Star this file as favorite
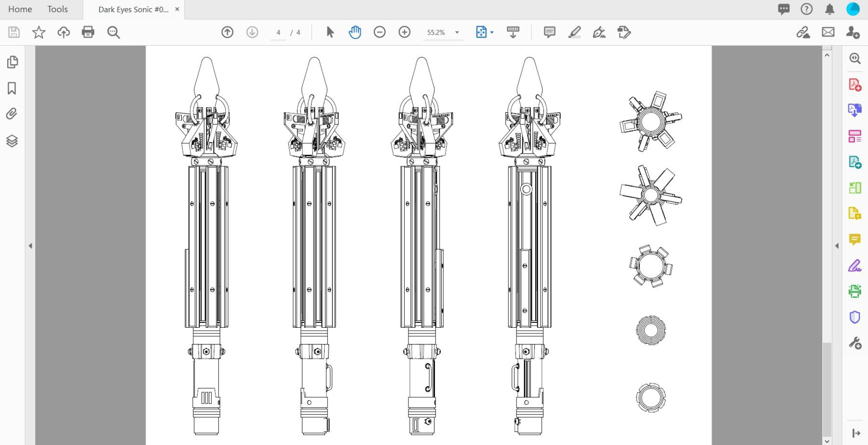 click(x=39, y=32)
